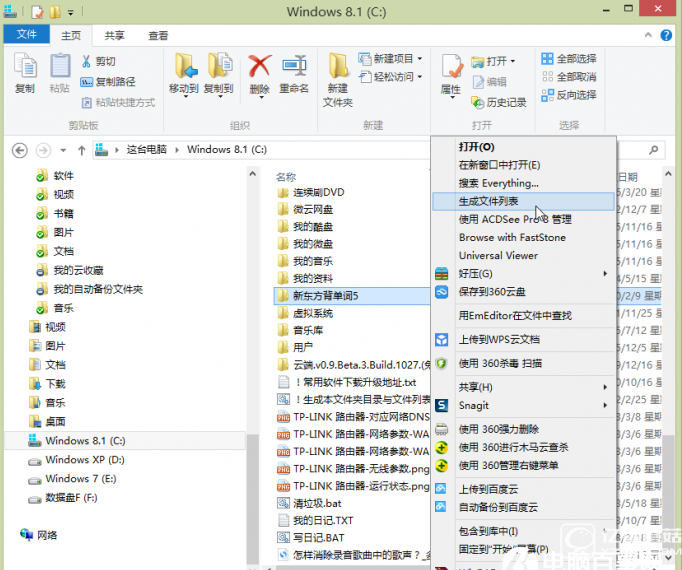Switch to the 查看 ribbon tab
The height and width of the screenshot is (570, 682).
pos(158,35)
